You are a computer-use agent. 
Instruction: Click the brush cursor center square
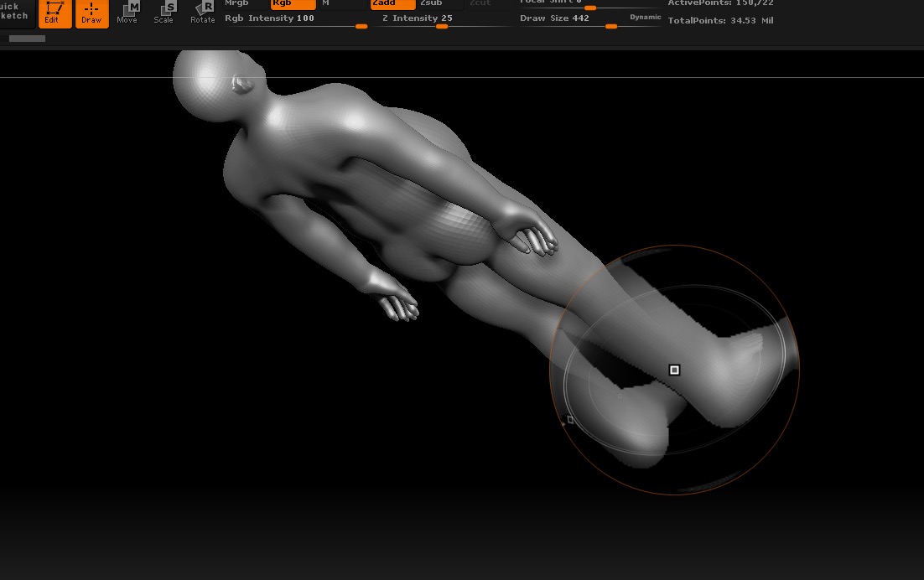674,370
